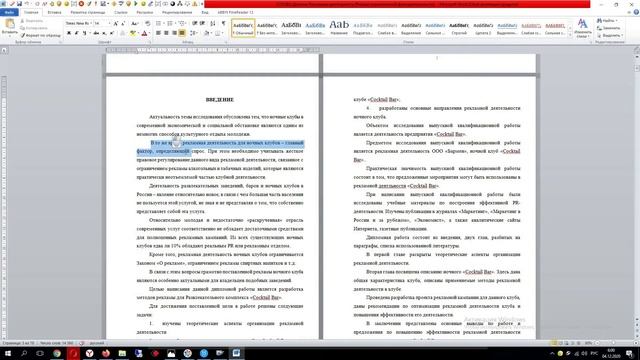Click the Multilevel list icon
Viewport: 640px width, 360px height.
[182, 24]
